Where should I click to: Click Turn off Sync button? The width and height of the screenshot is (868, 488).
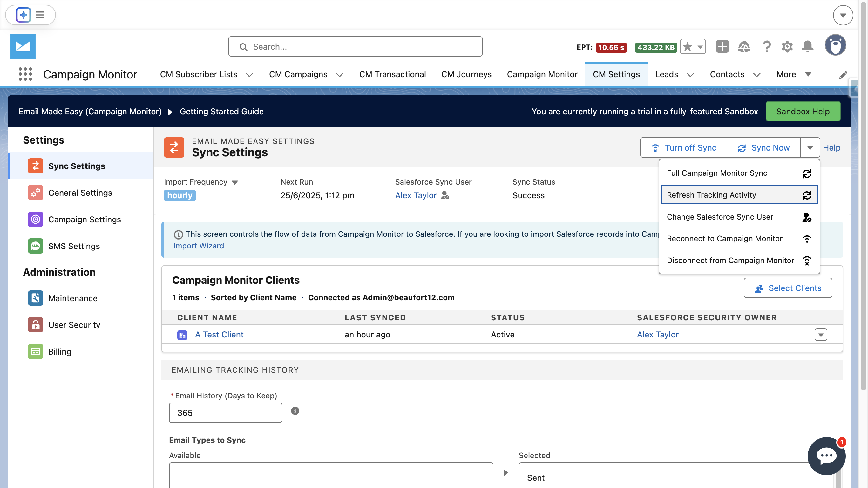[x=683, y=147]
